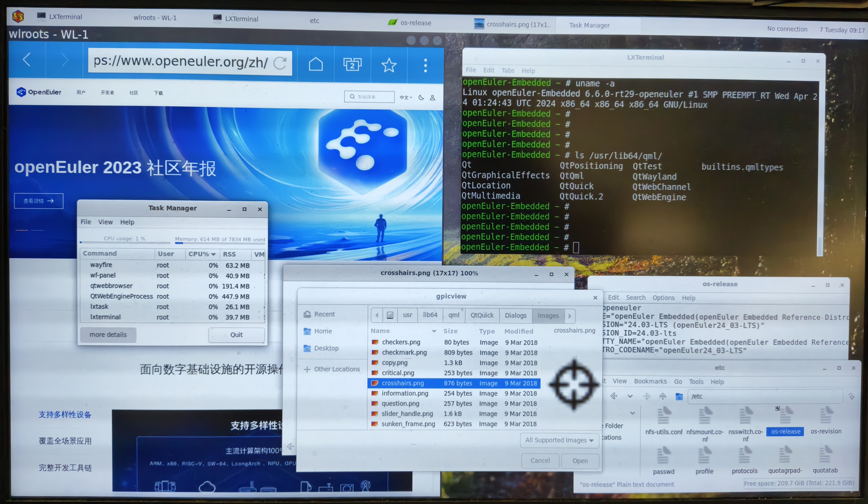Click the home folder icon in etc toolbar
The width and height of the screenshot is (868, 504).
679,396
